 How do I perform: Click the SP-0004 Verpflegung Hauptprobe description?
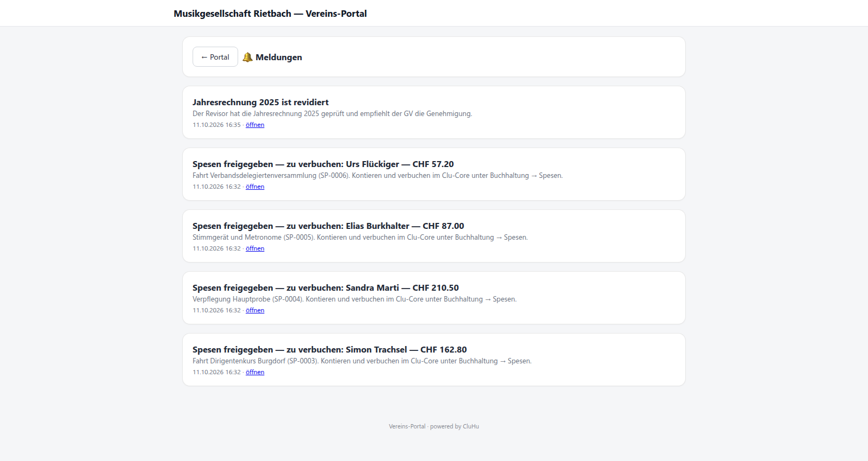tap(355, 299)
